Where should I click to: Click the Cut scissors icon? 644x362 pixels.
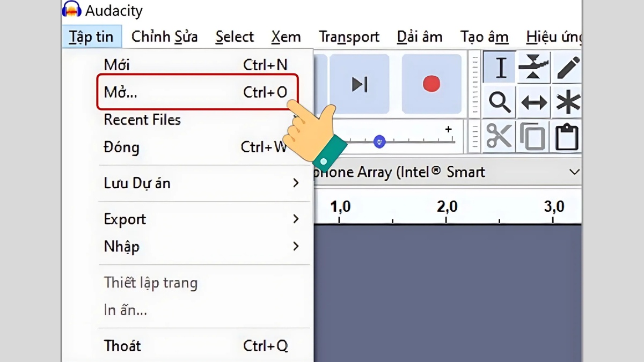point(500,136)
